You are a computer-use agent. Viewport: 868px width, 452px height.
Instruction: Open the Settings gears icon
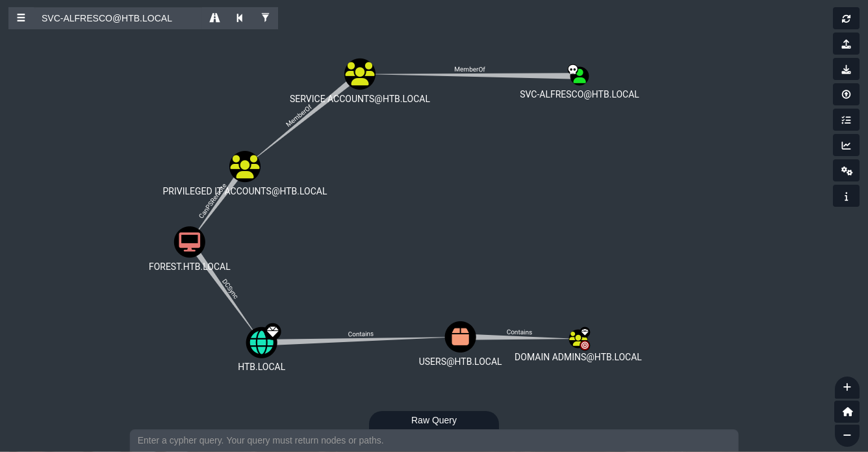[846, 170]
